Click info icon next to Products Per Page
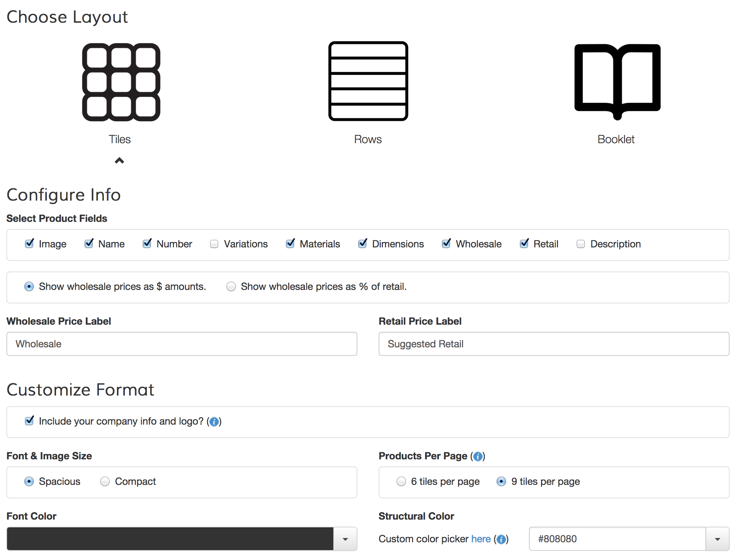 click(478, 457)
